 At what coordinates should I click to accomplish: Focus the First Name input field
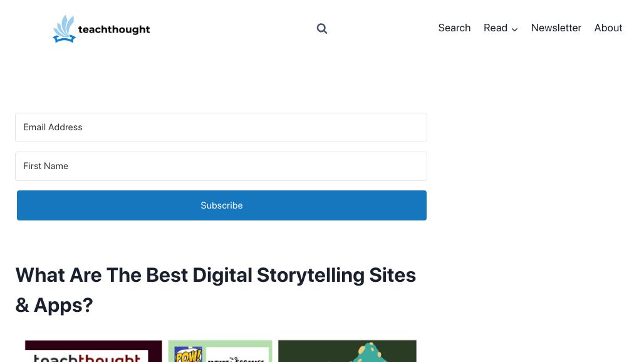(x=221, y=166)
